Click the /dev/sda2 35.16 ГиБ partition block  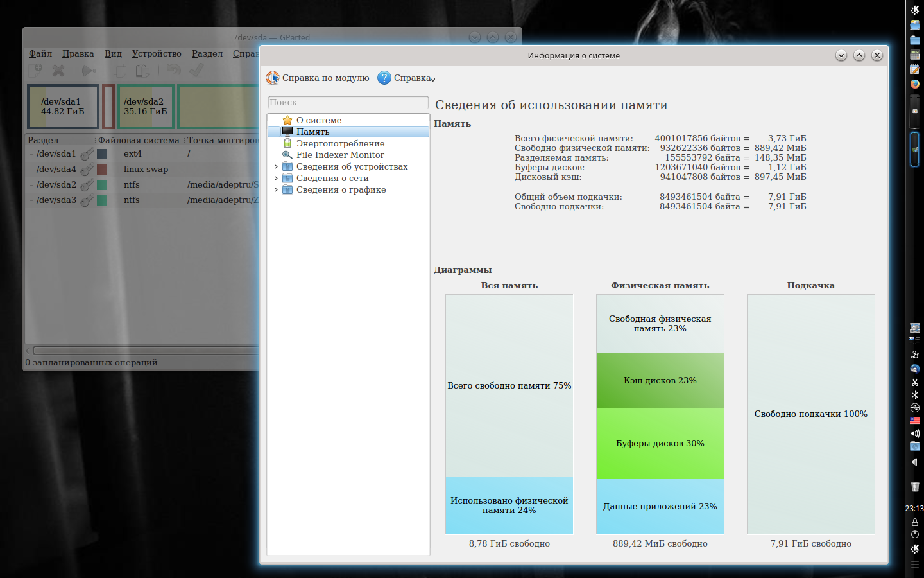click(x=146, y=107)
